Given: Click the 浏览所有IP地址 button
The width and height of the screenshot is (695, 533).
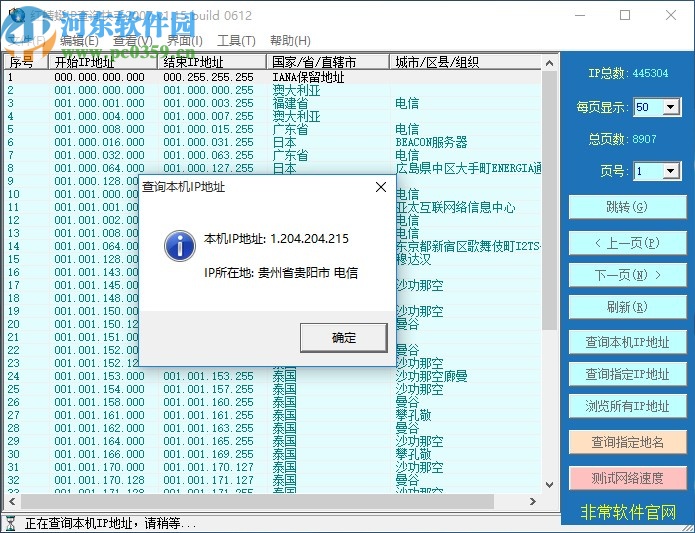Looking at the screenshot, I should click(x=627, y=406).
